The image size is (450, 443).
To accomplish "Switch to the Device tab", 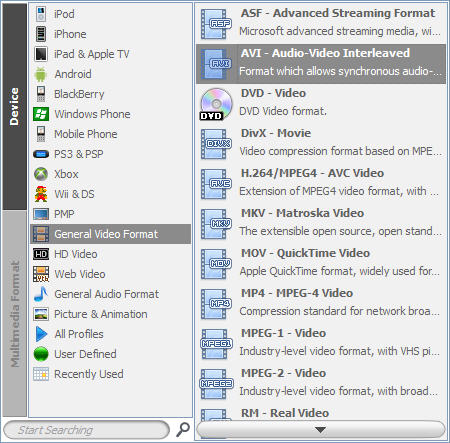I will pos(14,107).
